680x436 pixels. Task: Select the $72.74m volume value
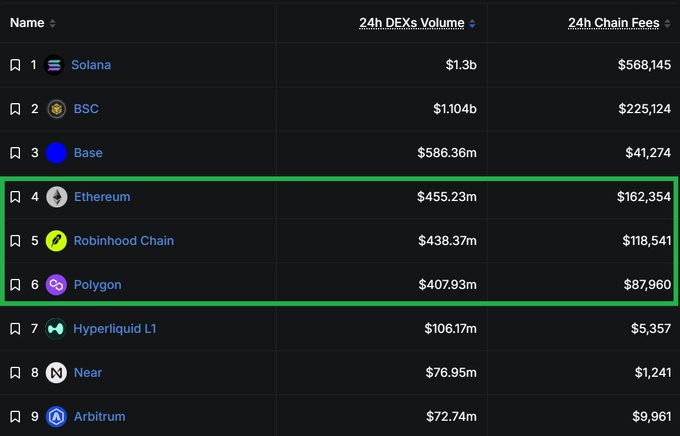(x=451, y=416)
